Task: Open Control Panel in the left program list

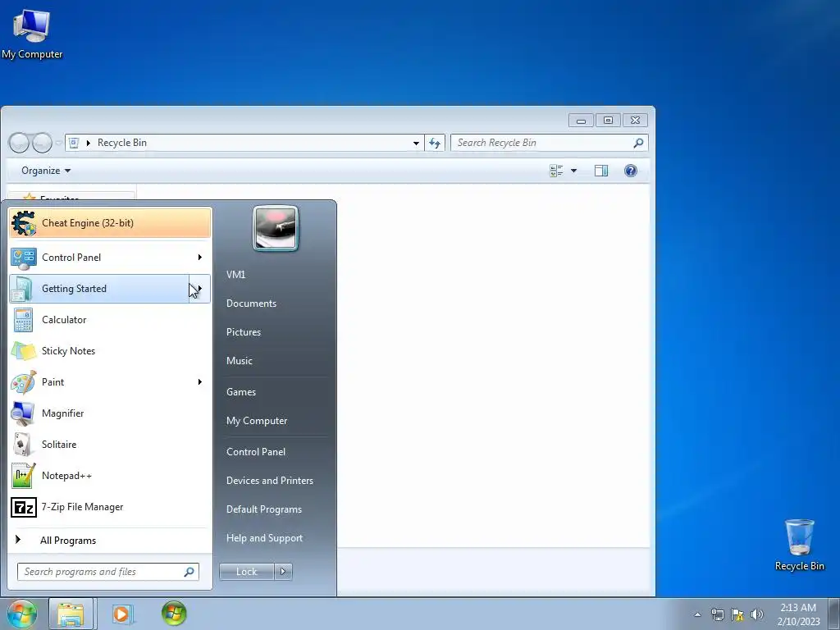Action: click(x=110, y=257)
